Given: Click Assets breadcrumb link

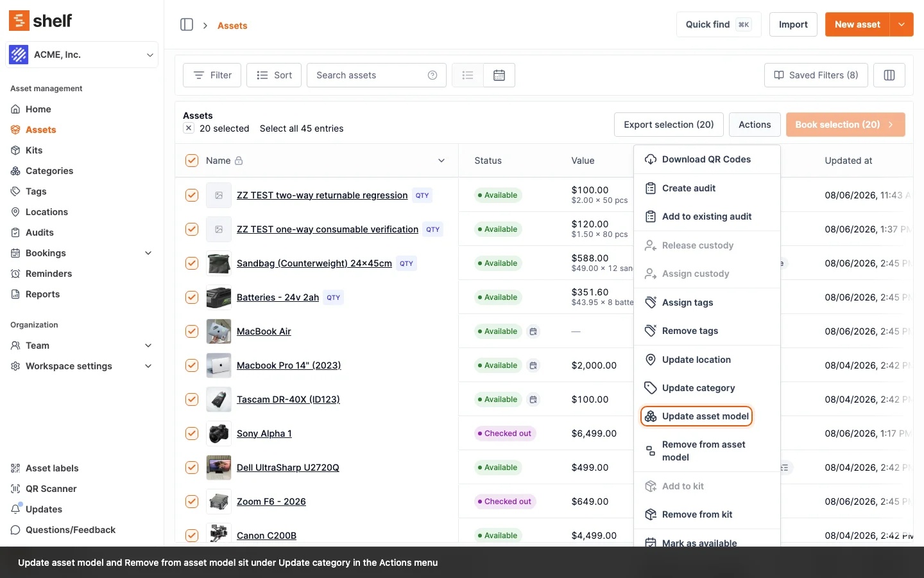Looking at the screenshot, I should 232,26.
